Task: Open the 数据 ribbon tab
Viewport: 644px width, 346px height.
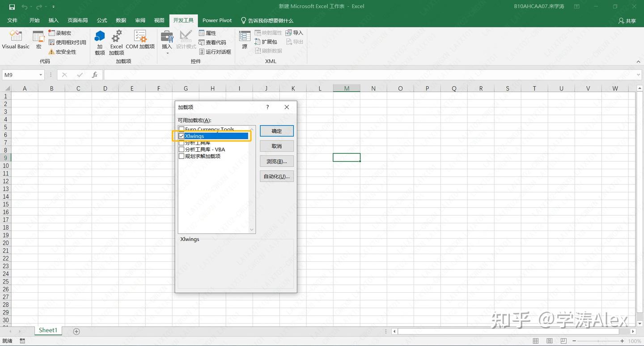Action: (121, 20)
